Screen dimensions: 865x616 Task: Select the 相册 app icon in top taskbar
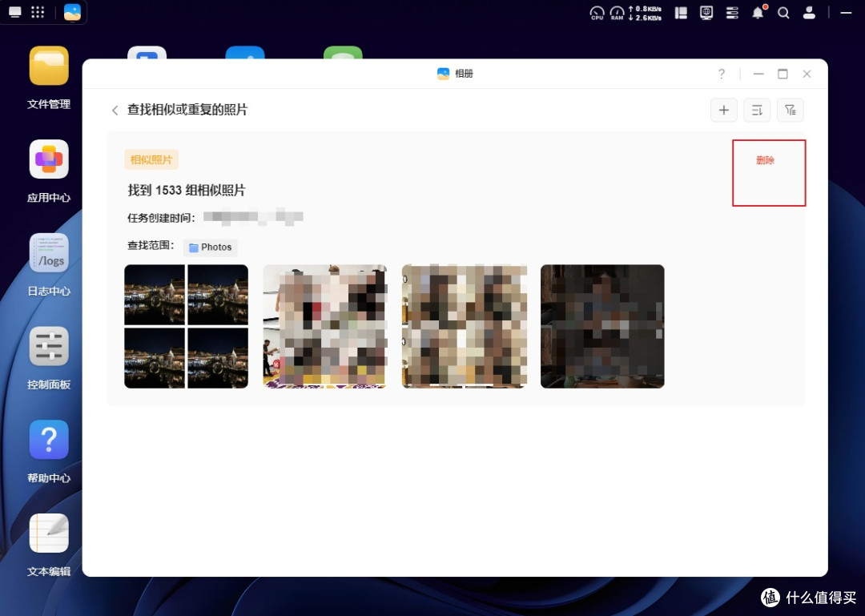(72, 12)
